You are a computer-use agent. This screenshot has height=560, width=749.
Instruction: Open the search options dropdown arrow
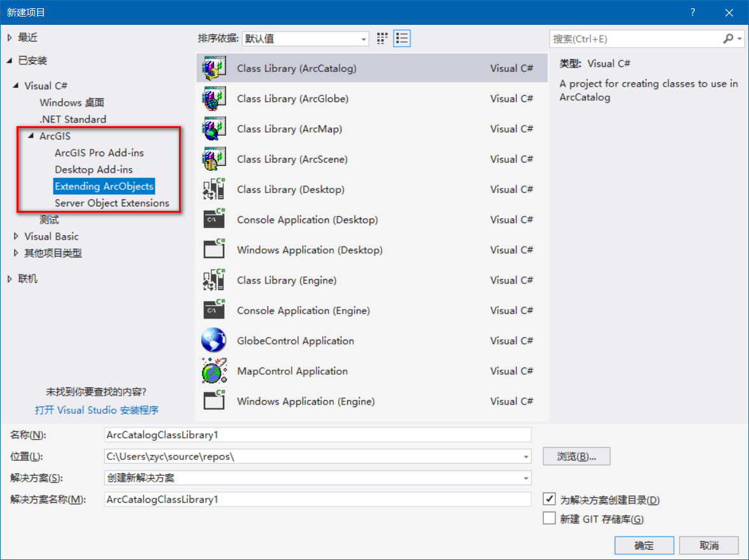(739, 39)
